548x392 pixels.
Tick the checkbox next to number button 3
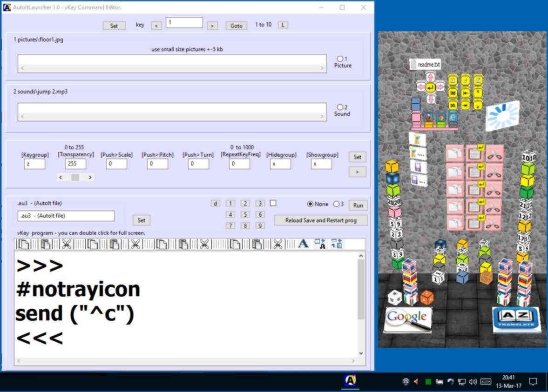(x=273, y=203)
